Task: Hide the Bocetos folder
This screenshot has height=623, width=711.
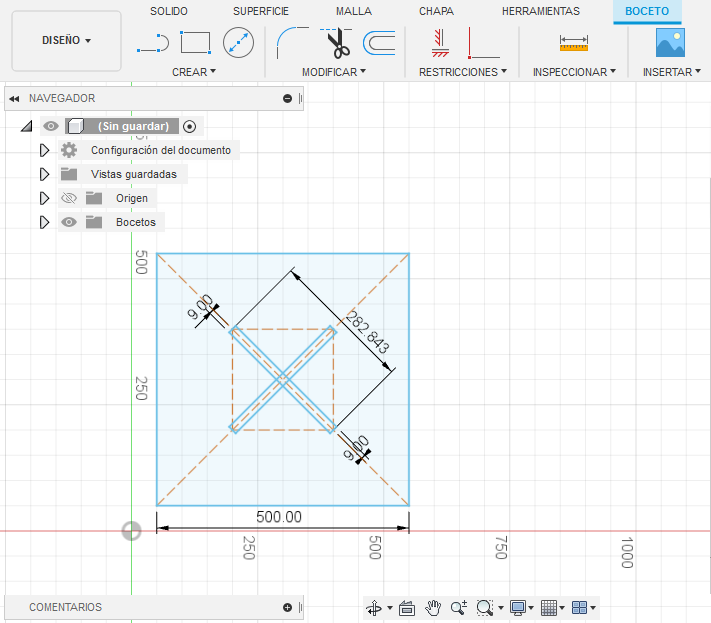Action: coord(69,222)
